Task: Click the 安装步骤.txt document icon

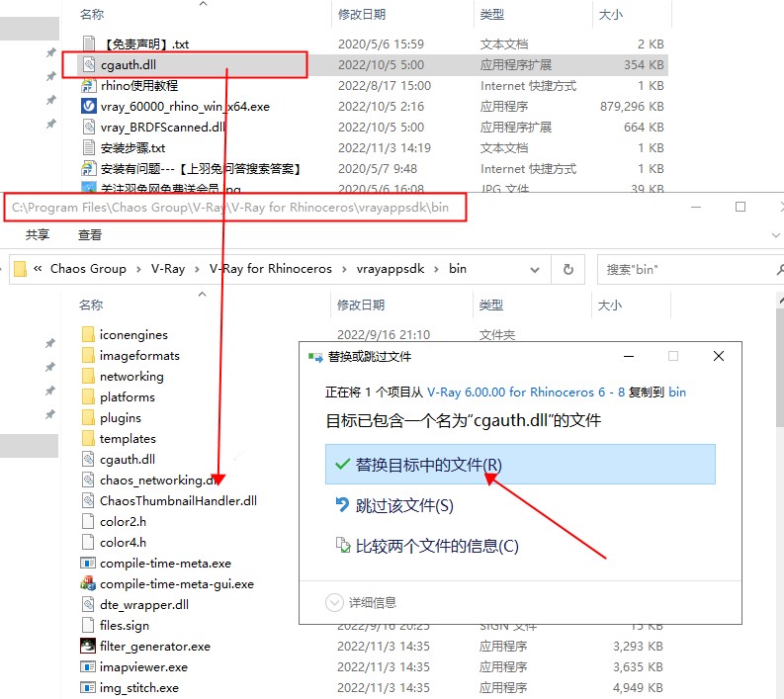Action: coord(89,148)
